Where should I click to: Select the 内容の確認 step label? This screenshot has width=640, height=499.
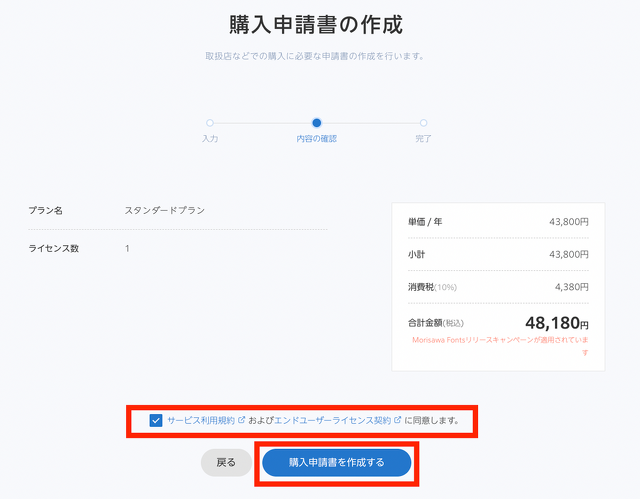[316, 139]
